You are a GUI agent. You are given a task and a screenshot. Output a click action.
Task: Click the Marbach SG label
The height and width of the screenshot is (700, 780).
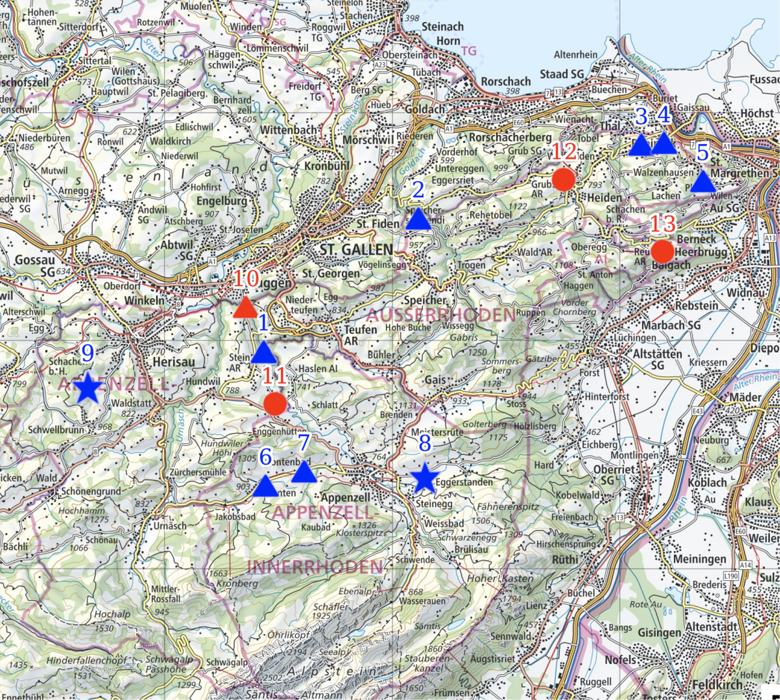click(671, 325)
